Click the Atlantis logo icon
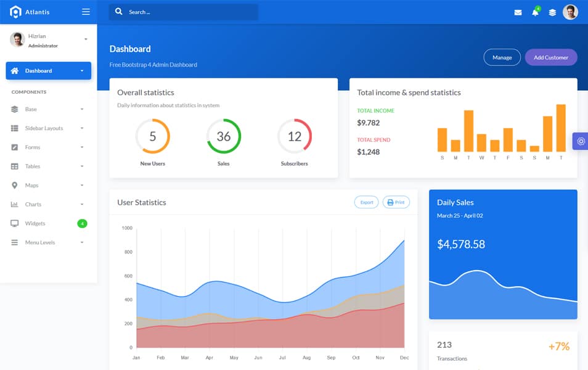Screen dimensions: 588x370 pyautogui.click(x=15, y=12)
